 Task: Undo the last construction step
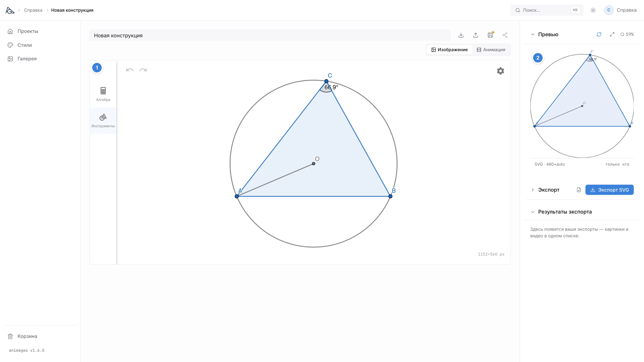click(130, 70)
